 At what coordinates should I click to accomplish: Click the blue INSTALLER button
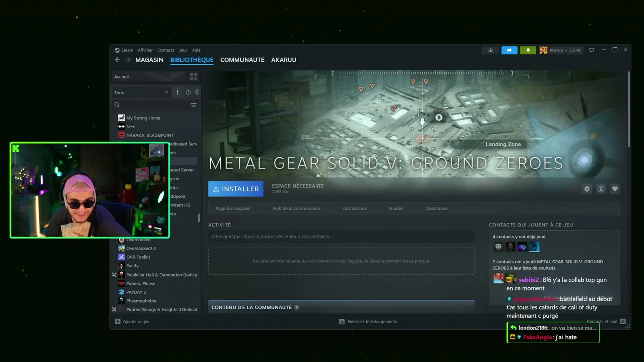tap(235, 189)
